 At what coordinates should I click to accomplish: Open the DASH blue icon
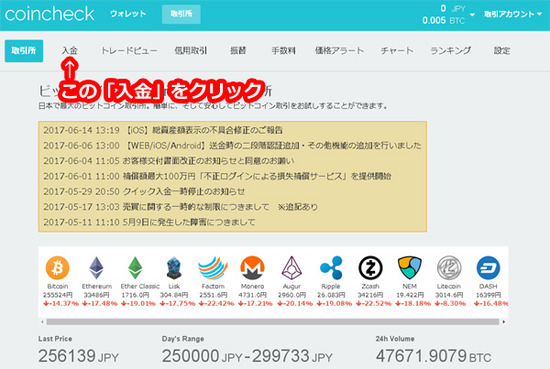coord(488,268)
